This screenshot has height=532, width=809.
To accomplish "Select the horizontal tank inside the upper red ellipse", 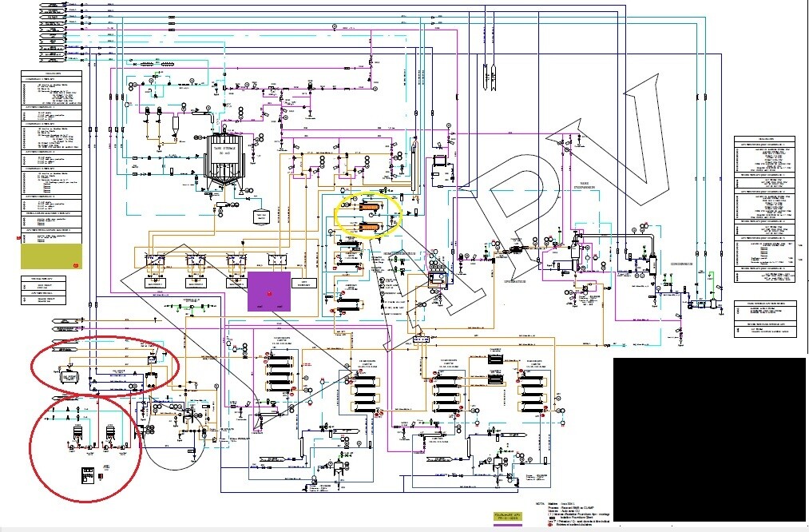I will (69, 378).
